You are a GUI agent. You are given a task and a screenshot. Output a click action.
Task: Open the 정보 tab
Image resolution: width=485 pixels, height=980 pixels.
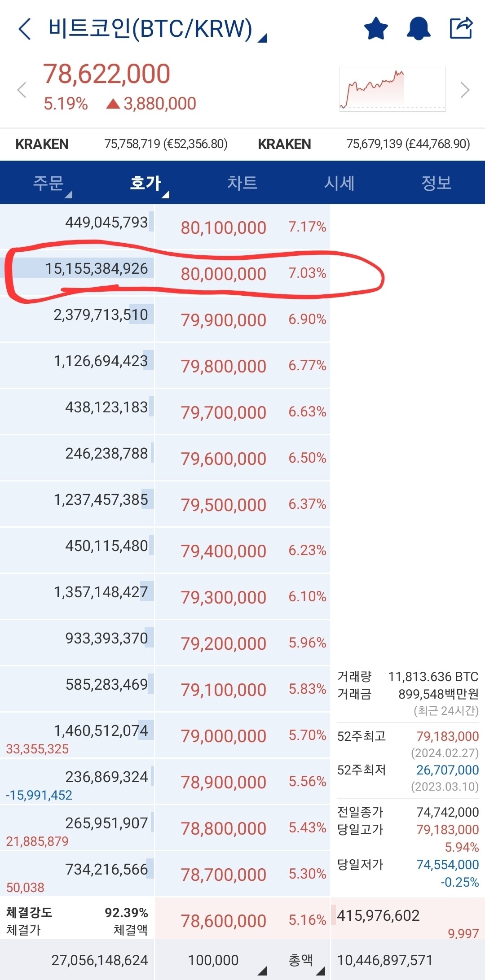click(436, 182)
